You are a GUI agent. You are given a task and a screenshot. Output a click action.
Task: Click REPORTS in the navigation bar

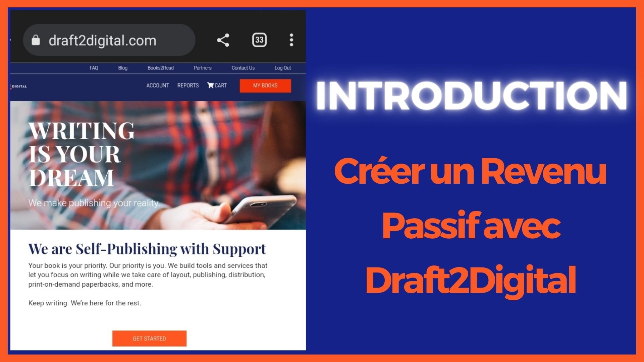[187, 86]
